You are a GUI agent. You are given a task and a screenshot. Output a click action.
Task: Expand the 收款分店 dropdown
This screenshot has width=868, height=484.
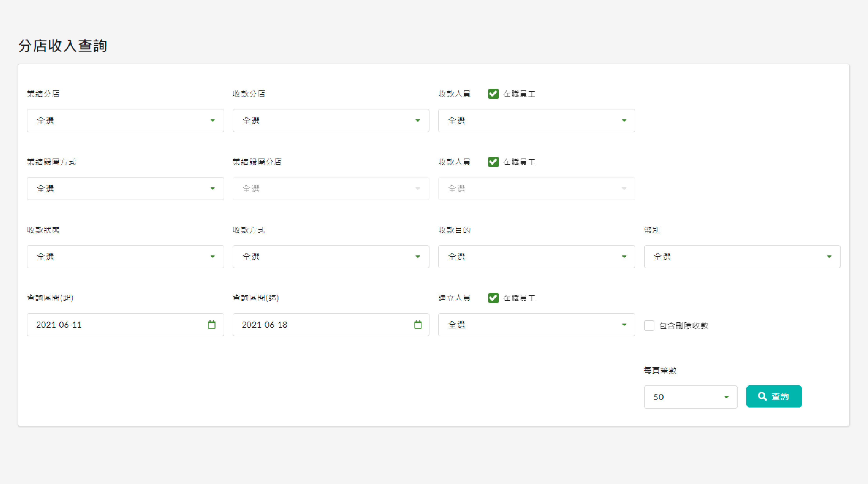coord(331,121)
